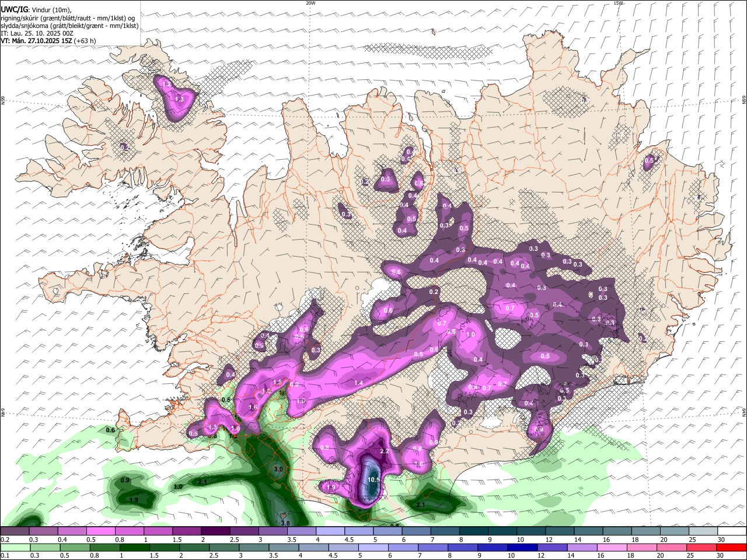Click the 1.4 snow value on pink band
Screen dimensions: 747x560
[x=358, y=383]
